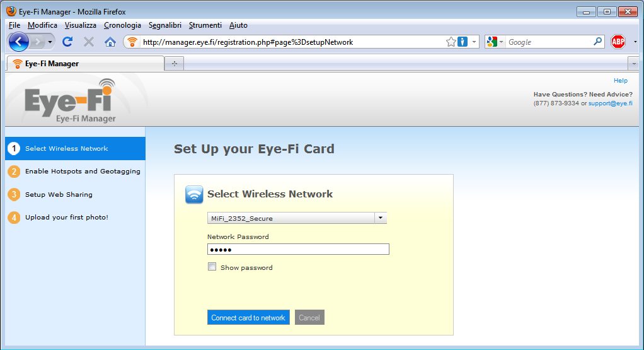Click the Cancel button
Image resolution: width=644 pixels, height=350 pixels.
pyautogui.click(x=309, y=318)
